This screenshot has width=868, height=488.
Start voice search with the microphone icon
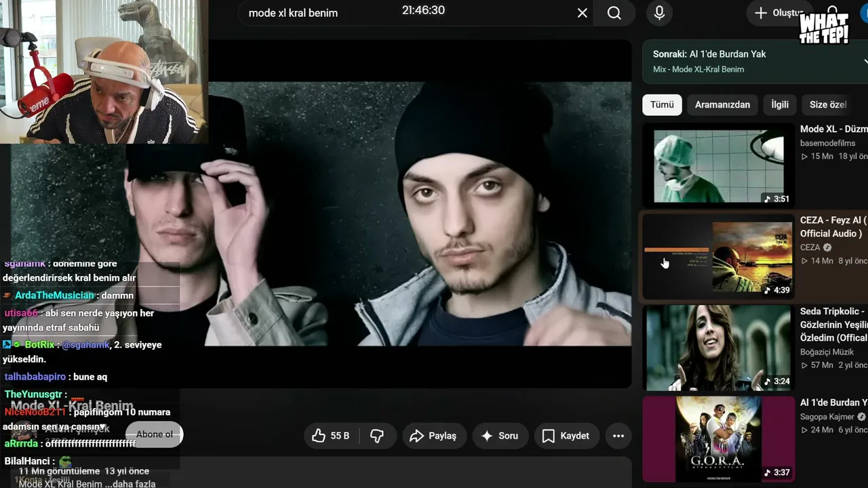coord(659,13)
